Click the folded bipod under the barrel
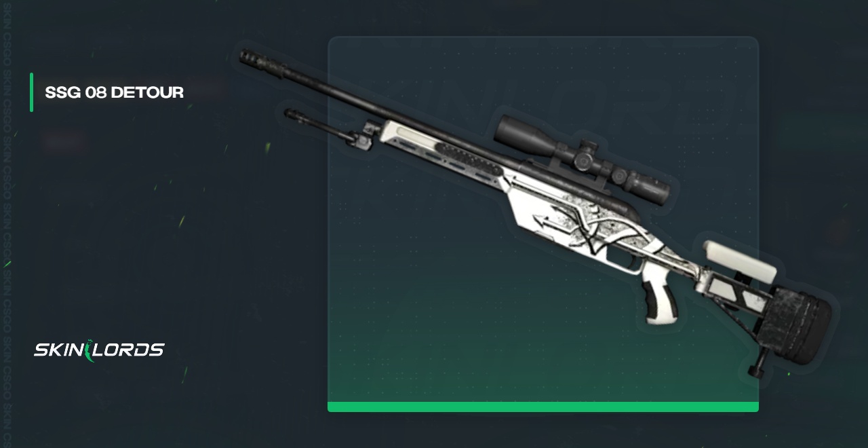Image resolution: width=868 pixels, height=448 pixels. point(326,128)
